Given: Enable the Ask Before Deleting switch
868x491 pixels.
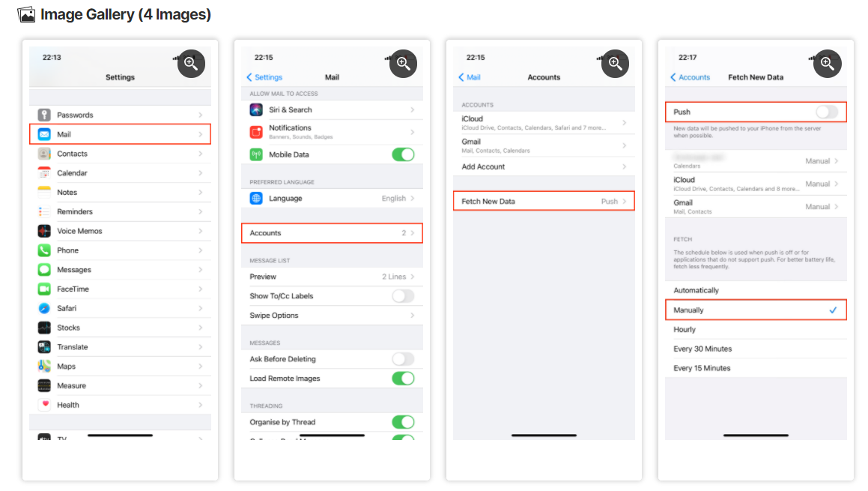Looking at the screenshot, I should [x=403, y=359].
